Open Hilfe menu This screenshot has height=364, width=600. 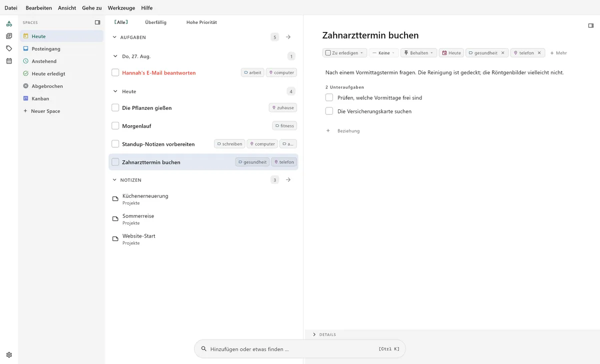pos(147,8)
